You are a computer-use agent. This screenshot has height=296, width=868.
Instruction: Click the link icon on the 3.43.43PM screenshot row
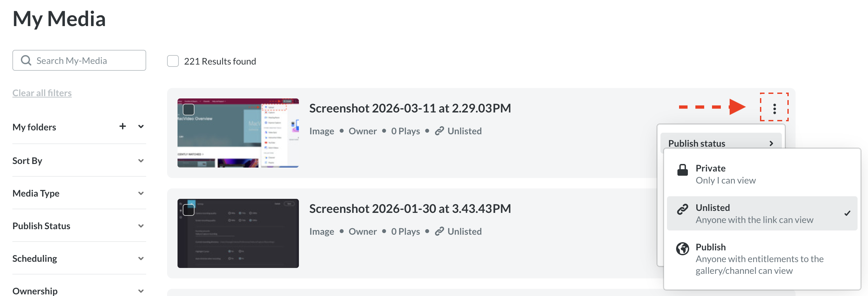(x=439, y=231)
